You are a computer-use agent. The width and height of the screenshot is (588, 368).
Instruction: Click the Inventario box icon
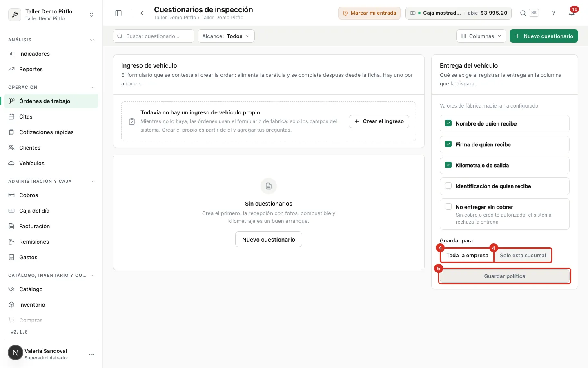[x=11, y=305]
